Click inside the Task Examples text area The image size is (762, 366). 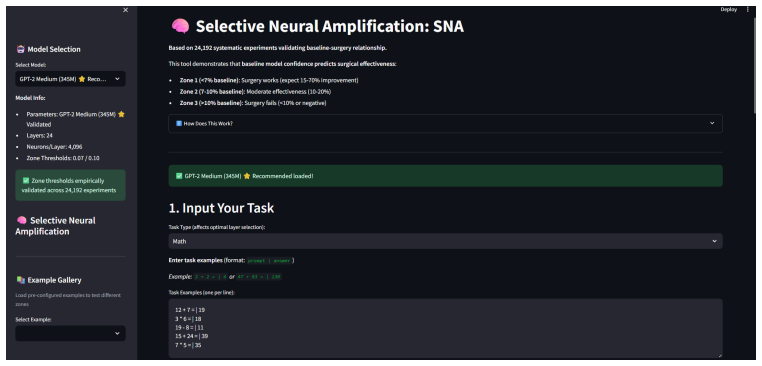445,329
